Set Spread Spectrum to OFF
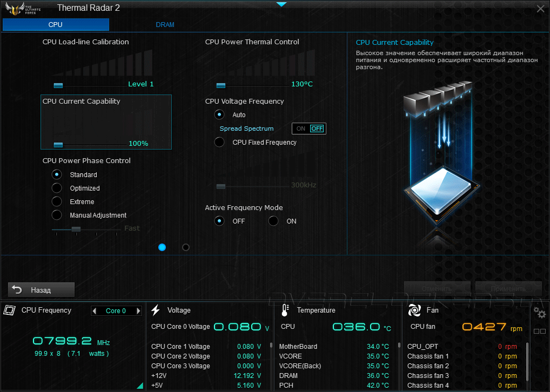550x392 pixels. 317,129
